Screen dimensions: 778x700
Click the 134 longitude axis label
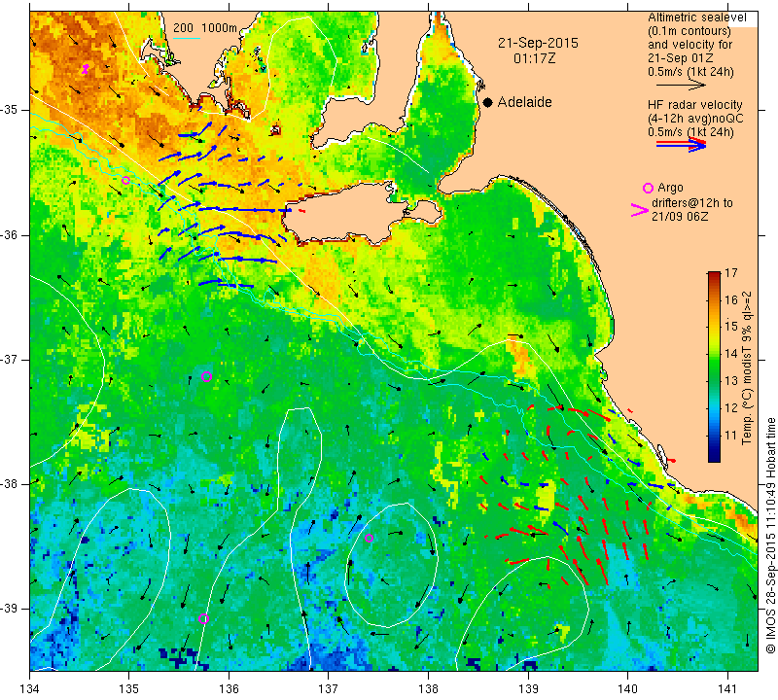30,688
